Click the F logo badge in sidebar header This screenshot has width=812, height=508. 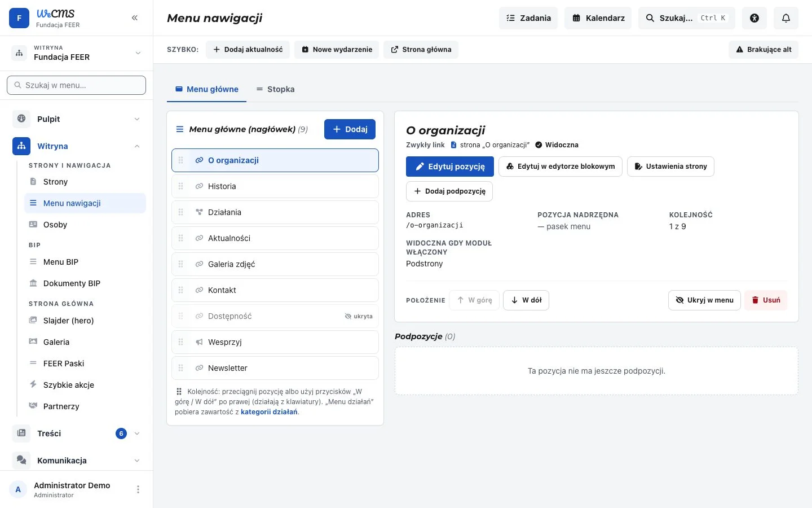click(19, 18)
